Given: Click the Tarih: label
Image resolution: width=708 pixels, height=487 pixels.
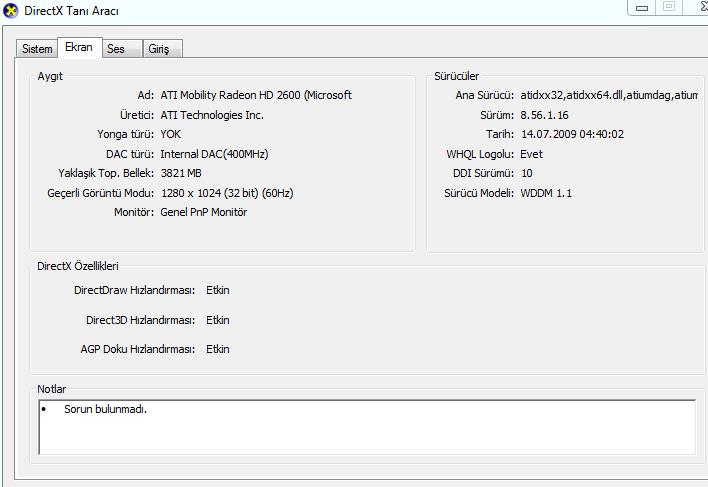Looking at the screenshot, I should pos(500,135).
